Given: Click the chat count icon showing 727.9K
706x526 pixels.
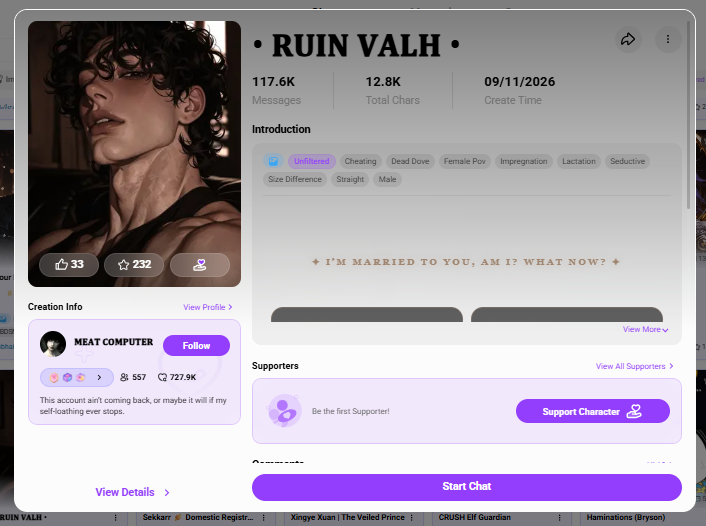Looking at the screenshot, I should [162, 377].
